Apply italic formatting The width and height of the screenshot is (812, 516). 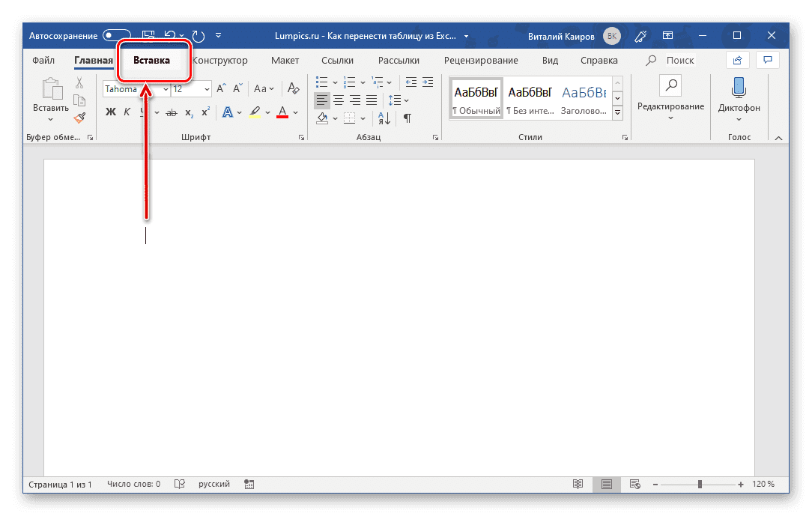click(127, 111)
